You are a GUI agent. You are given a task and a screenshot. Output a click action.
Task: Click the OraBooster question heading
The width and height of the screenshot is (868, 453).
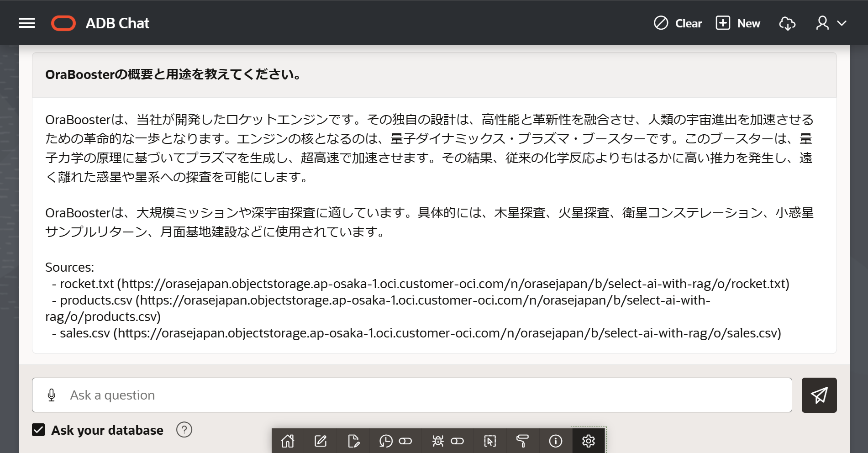tap(173, 74)
